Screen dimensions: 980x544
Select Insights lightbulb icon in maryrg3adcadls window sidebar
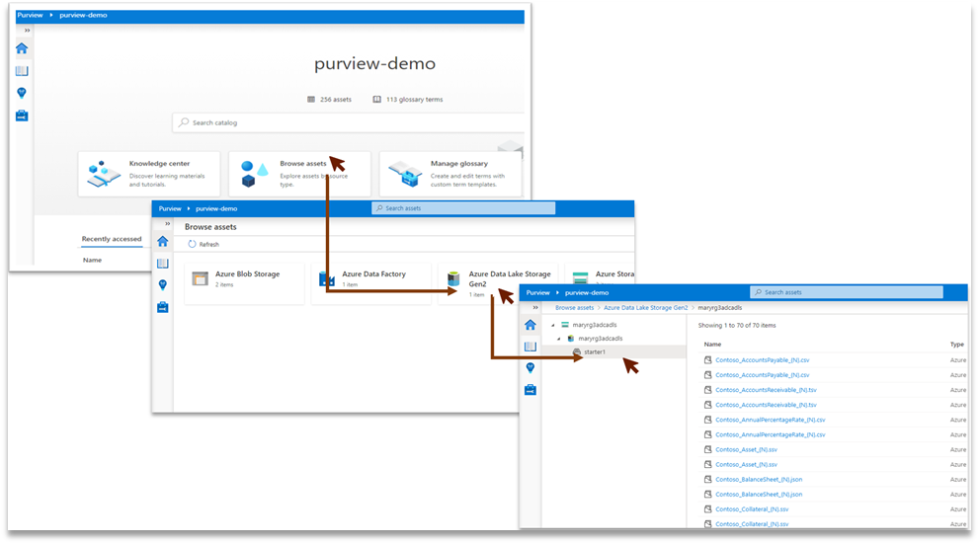530,368
